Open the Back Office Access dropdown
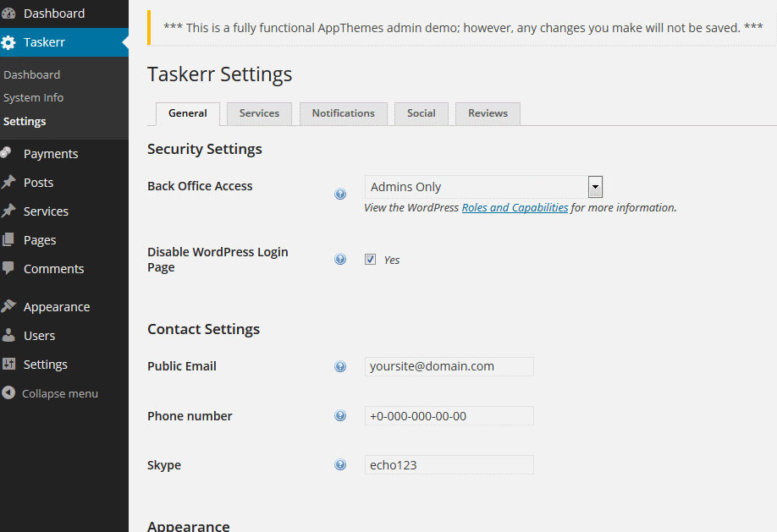The width and height of the screenshot is (777, 532). click(483, 187)
